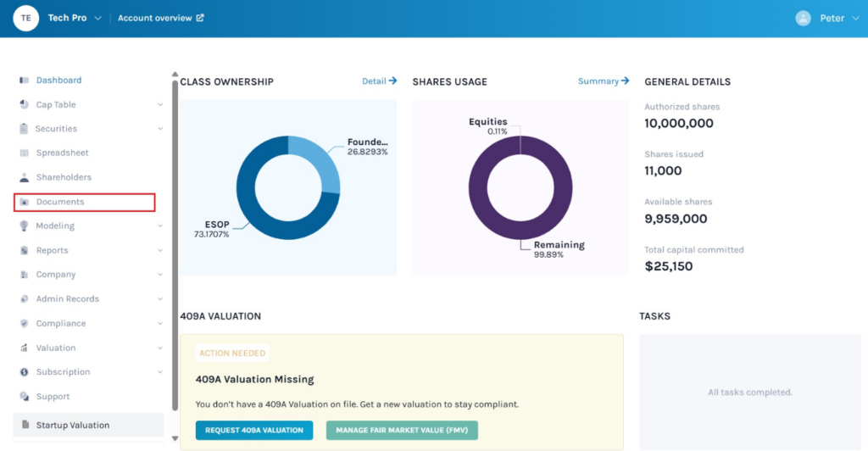This screenshot has width=868, height=451.
Task: Click the Dashboard icon in sidebar
Action: [24, 81]
